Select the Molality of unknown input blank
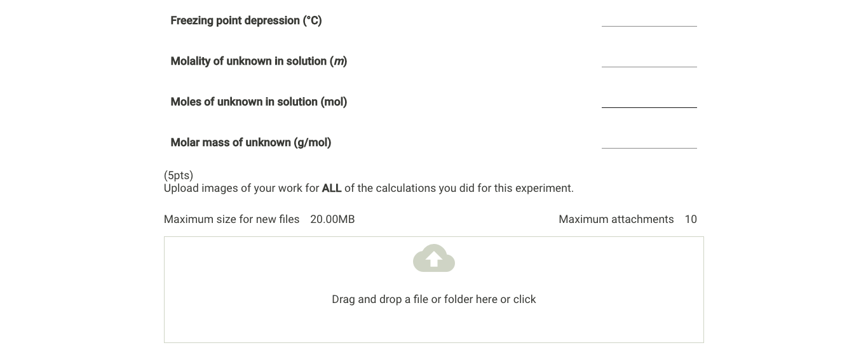Viewport: 868px width, 364px height. coord(649,60)
